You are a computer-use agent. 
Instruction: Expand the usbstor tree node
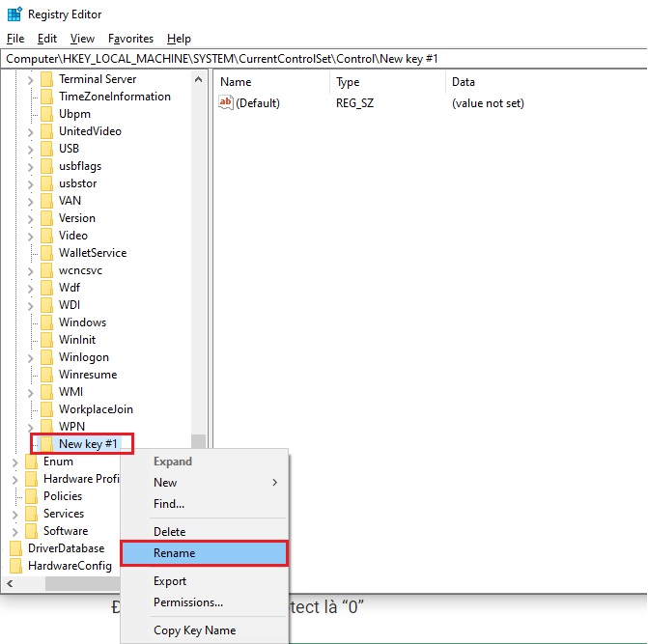(31, 183)
